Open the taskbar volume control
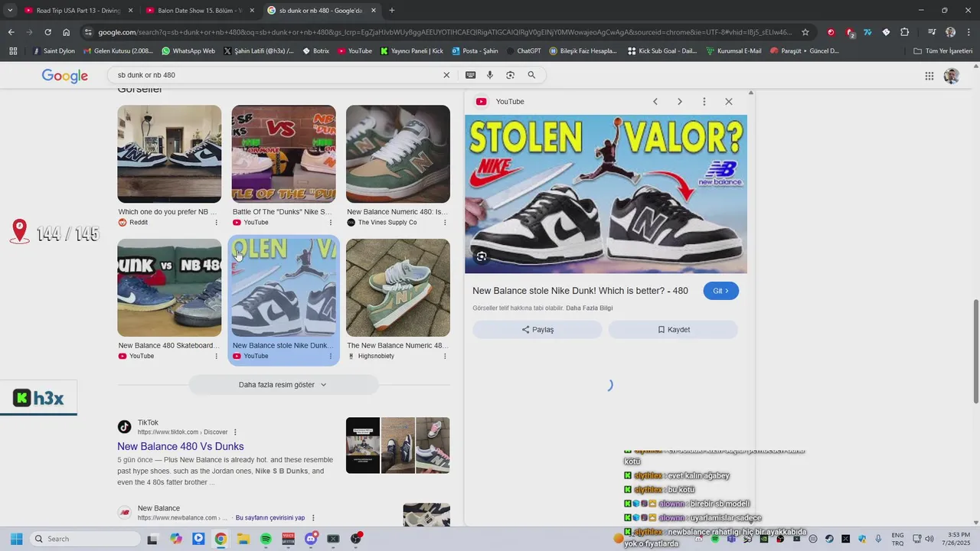980x551 pixels. [930, 539]
